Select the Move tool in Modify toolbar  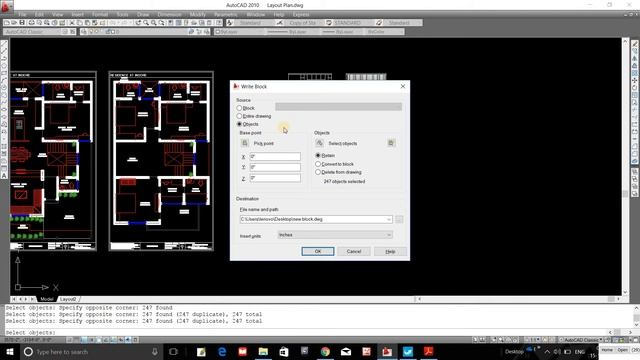[635, 80]
